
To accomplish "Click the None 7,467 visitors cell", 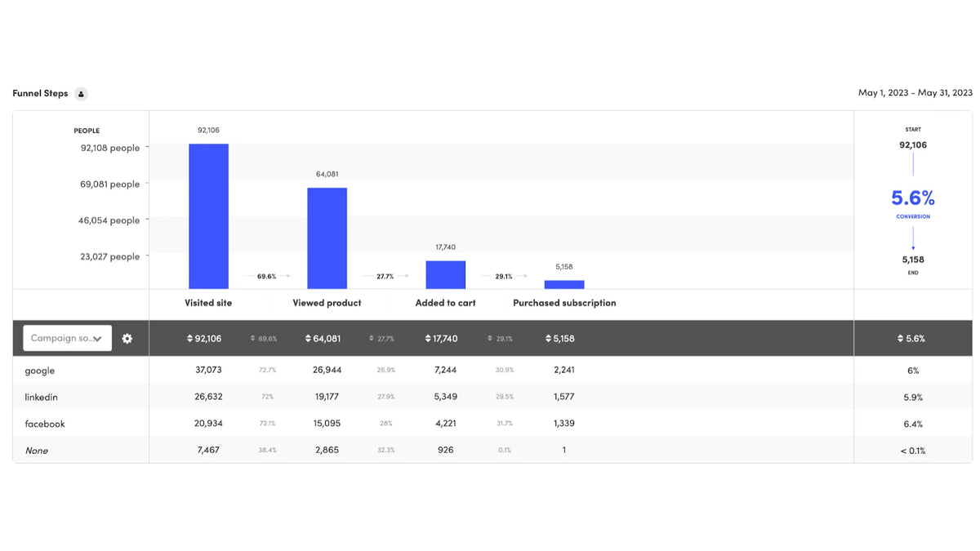I will 208,450.
